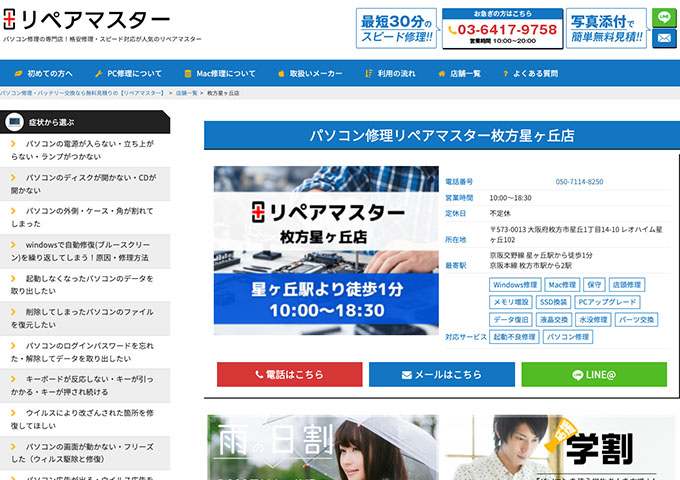This screenshot has height=480, width=680.
Task: Open パソコンの電源が入らない symptom link
Action: coord(85,150)
